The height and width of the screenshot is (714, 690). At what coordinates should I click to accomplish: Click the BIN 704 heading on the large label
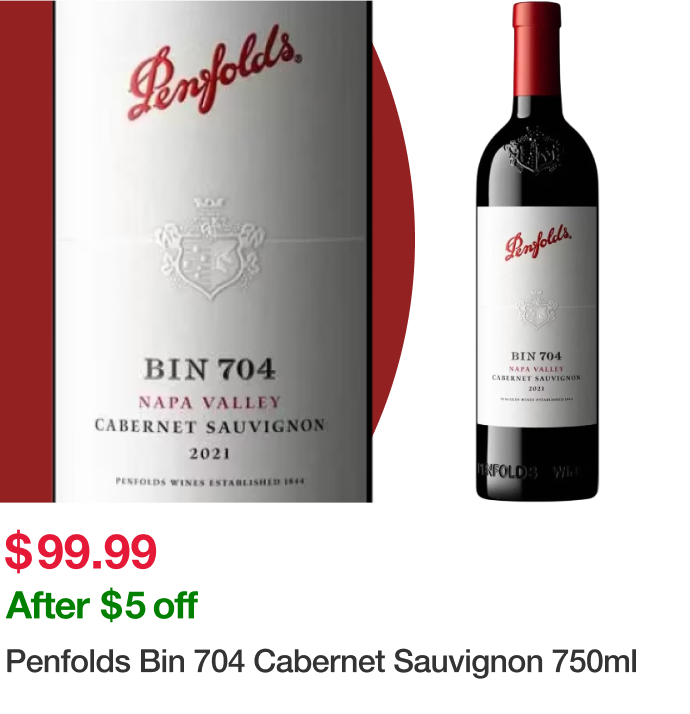pos(210,369)
